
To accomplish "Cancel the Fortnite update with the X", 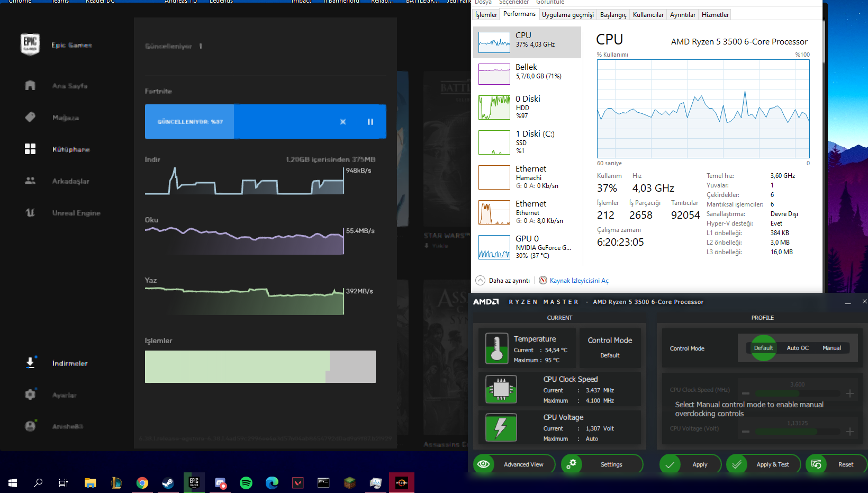I will [x=343, y=122].
